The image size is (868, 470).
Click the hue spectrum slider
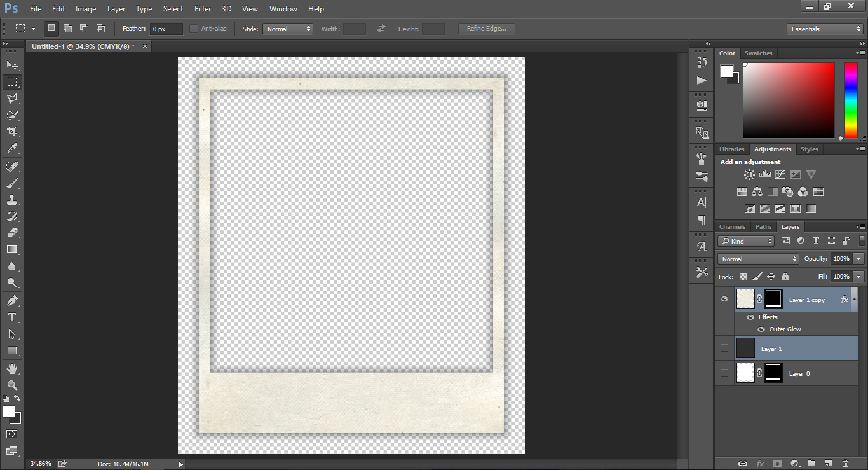851,100
